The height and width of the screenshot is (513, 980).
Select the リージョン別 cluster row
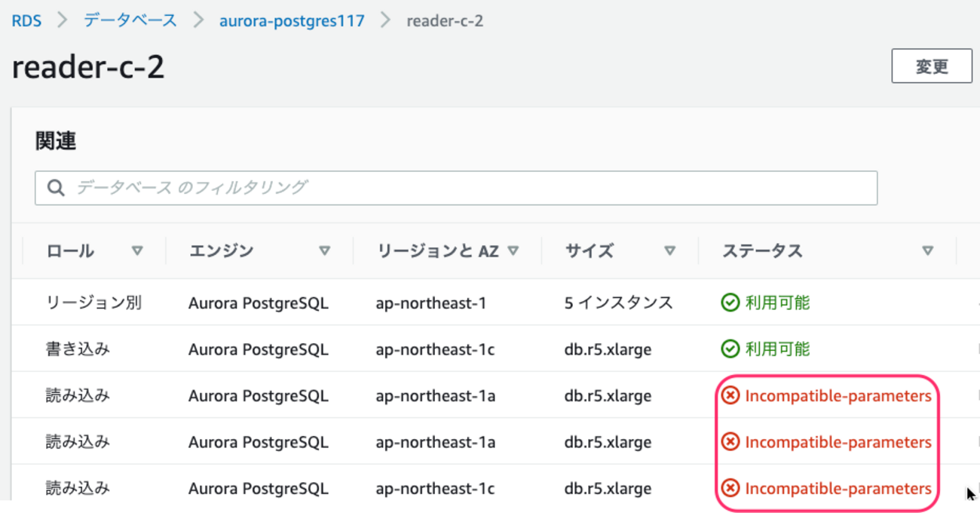93,303
